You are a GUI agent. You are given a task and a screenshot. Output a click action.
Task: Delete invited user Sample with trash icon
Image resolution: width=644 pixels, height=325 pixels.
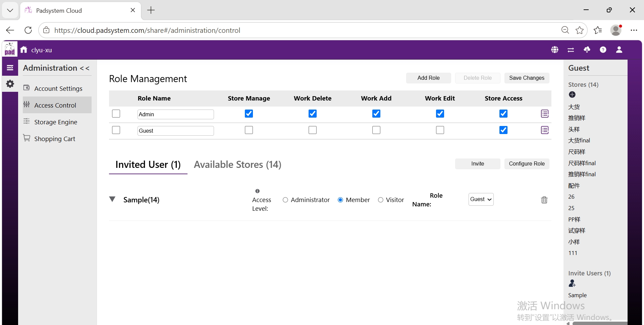(544, 200)
